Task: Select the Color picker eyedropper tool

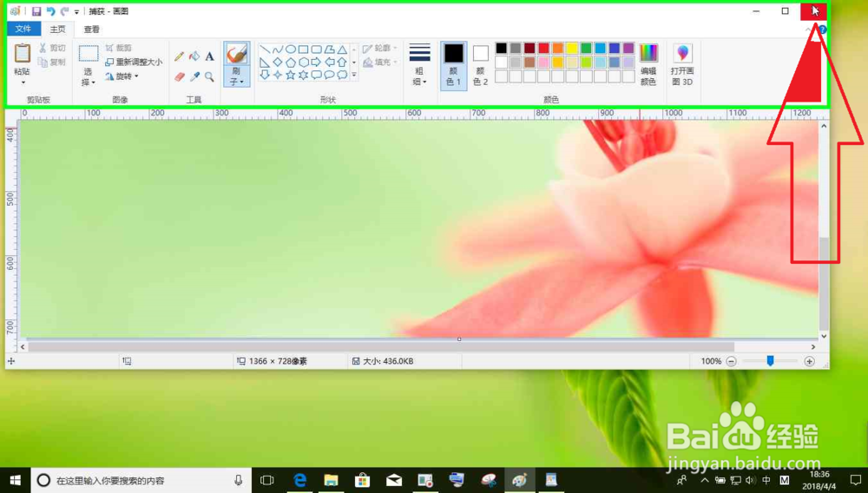Action: pos(194,76)
